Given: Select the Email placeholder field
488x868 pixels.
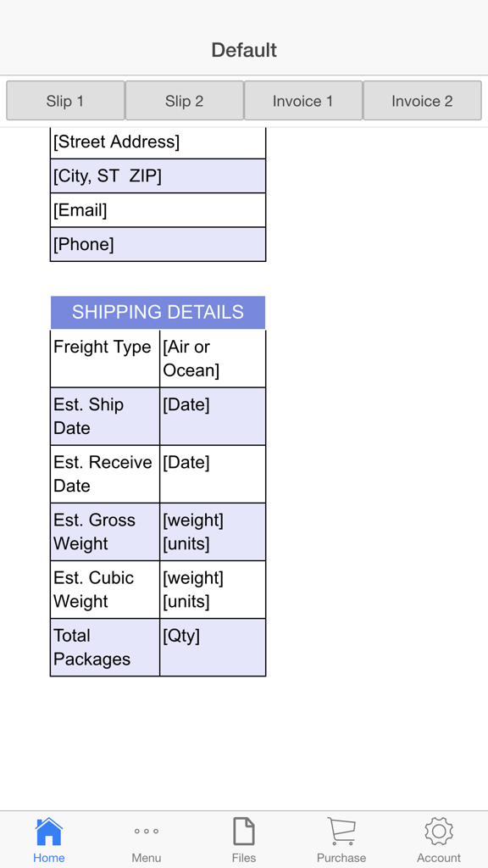Looking at the screenshot, I should (158, 210).
